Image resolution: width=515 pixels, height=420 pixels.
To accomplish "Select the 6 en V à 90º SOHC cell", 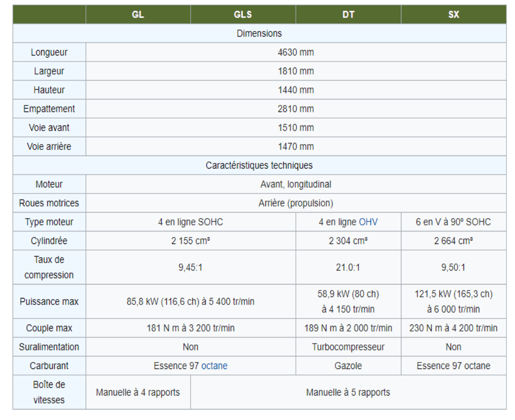I will (453, 222).
